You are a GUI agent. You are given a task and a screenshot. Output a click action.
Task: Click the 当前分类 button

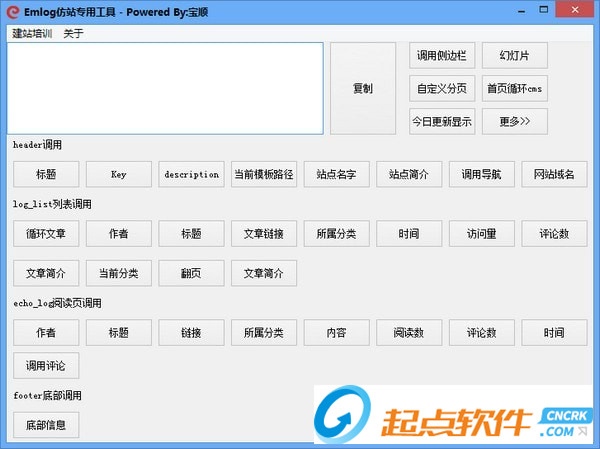point(119,273)
